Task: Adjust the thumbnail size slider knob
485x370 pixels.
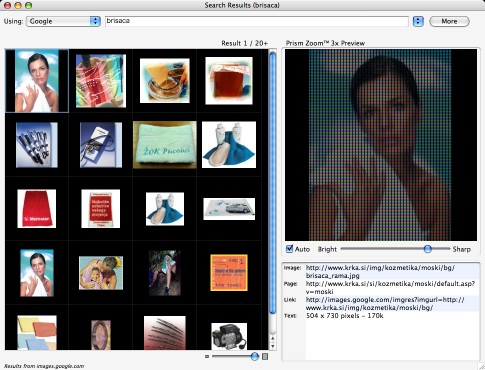Action: click(x=254, y=356)
